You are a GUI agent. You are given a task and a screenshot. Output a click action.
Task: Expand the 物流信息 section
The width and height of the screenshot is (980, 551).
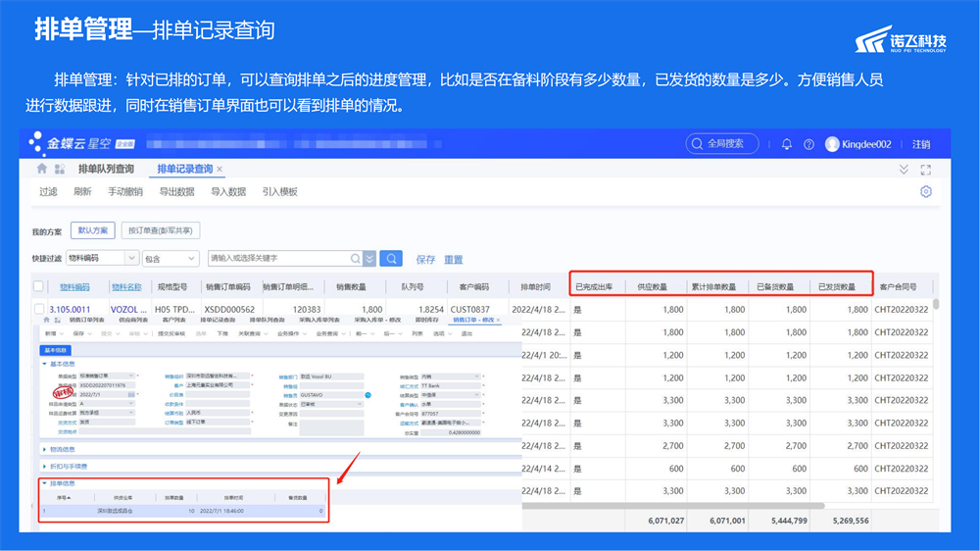click(x=44, y=449)
